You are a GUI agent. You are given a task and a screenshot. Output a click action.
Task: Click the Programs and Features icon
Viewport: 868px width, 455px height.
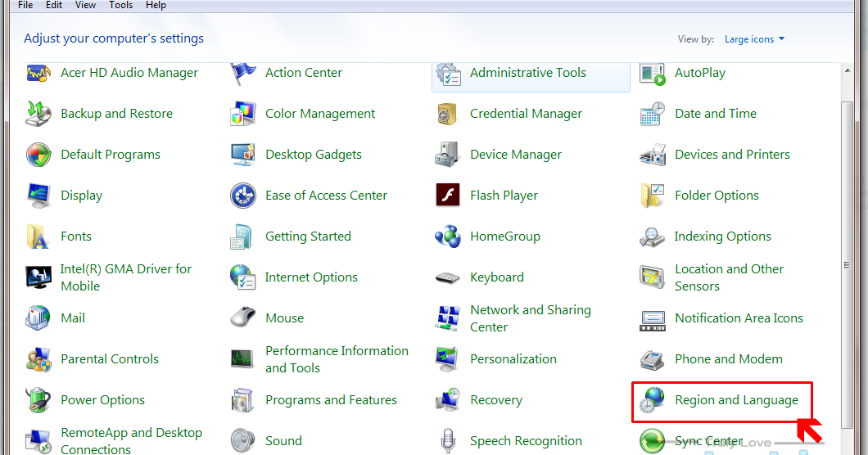(x=242, y=401)
